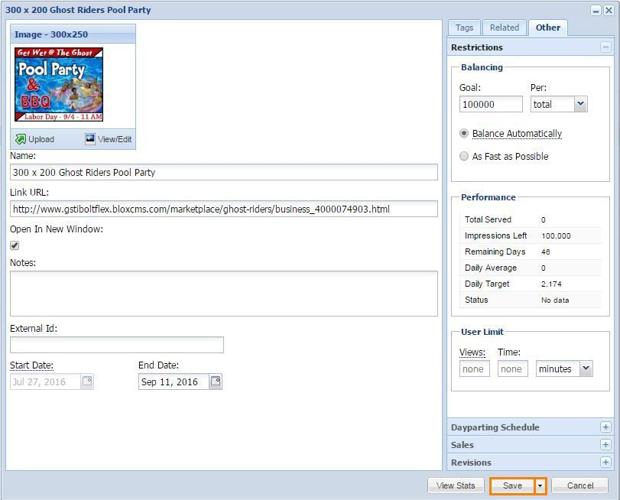Focus the Link URL field
Viewport: 620px width, 500px height.
click(x=224, y=209)
